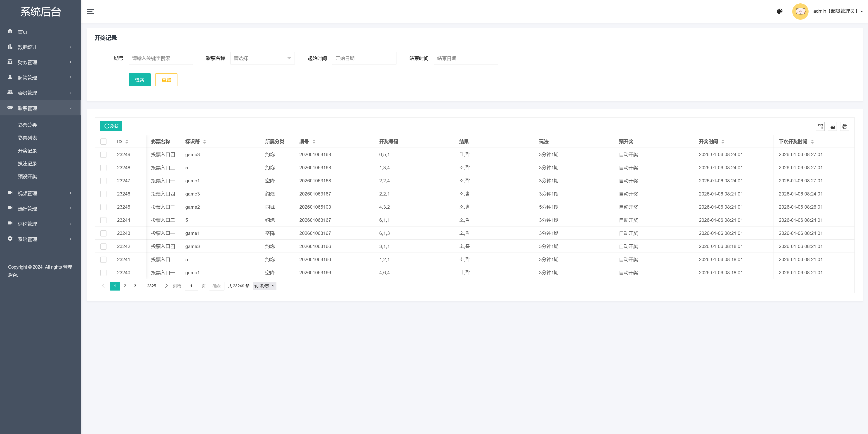This screenshot has height=434, width=868.
Task: Expand the 数据统计 sidebar menu
Action: [x=40, y=47]
